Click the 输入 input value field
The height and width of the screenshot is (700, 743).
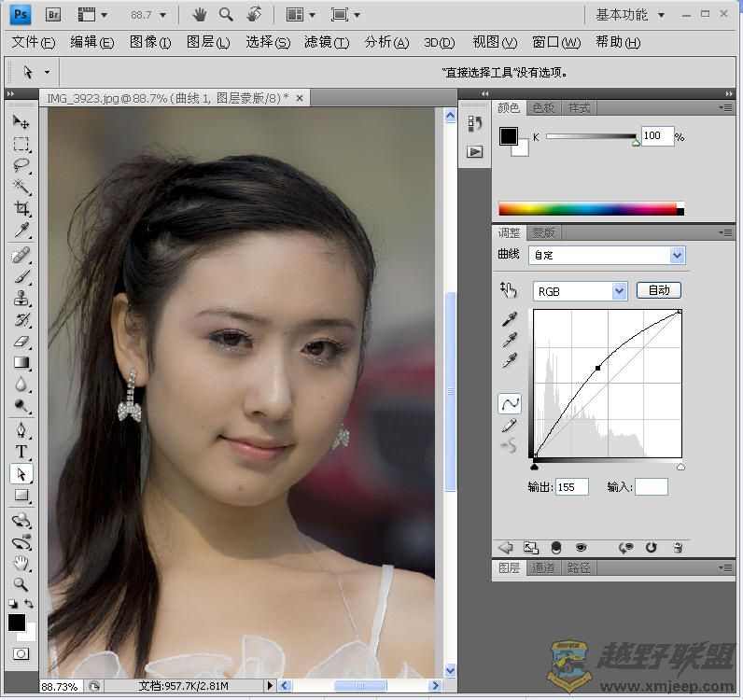652,486
